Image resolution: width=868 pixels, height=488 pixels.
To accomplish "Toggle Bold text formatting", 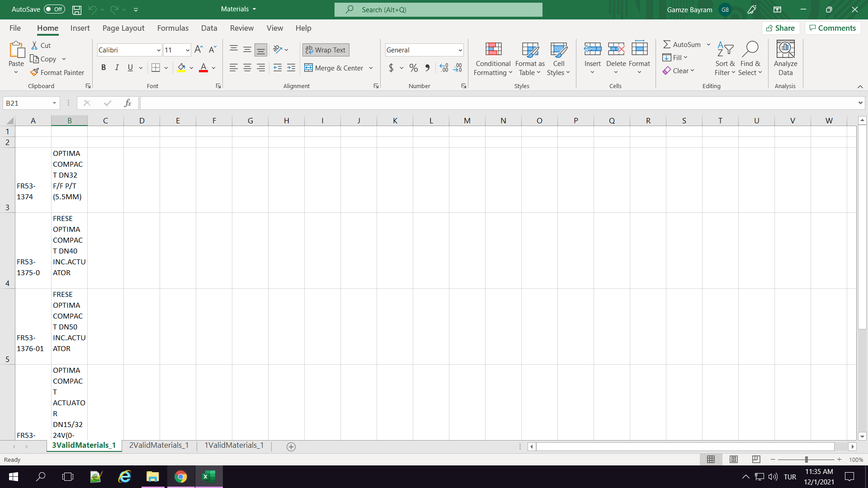I will click(x=103, y=67).
